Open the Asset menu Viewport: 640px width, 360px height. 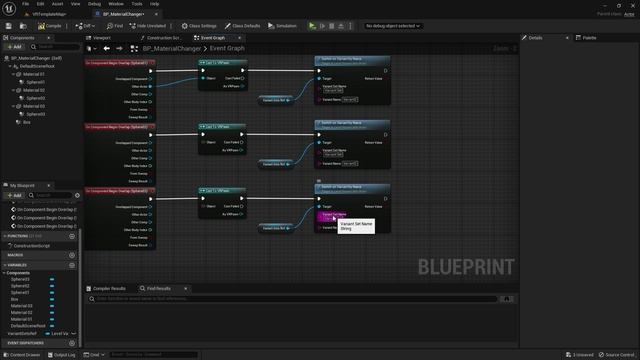click(x=58, y=4)
